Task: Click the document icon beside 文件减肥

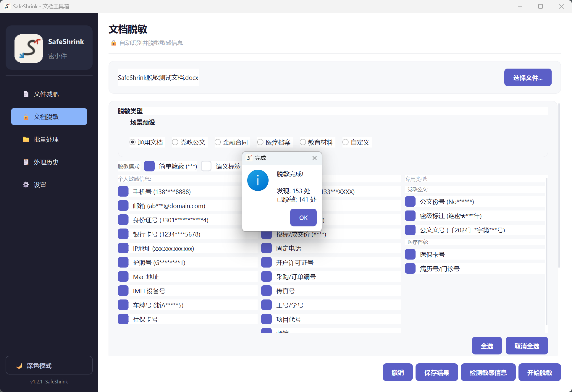Action: pos(26,94)
